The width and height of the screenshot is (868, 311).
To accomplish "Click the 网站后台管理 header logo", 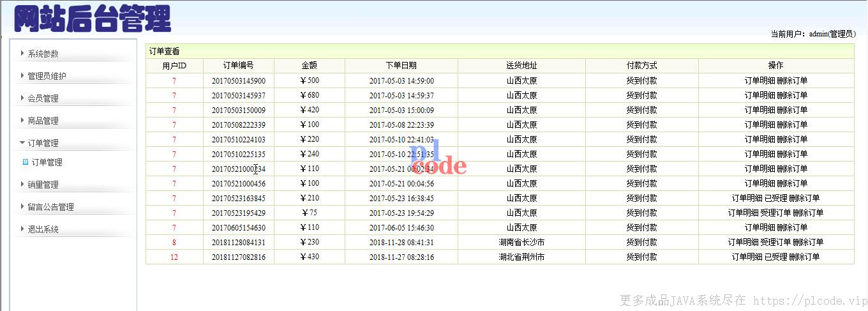I will 93,19.
